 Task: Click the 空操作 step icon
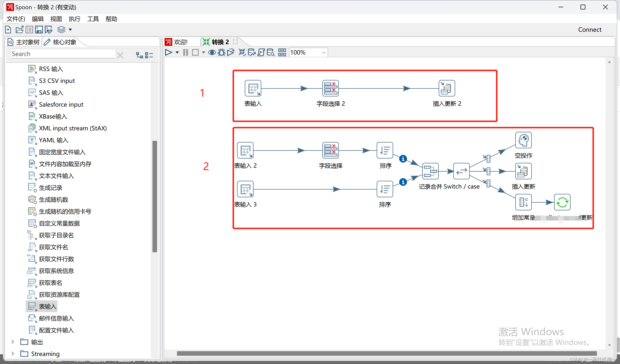523,140
